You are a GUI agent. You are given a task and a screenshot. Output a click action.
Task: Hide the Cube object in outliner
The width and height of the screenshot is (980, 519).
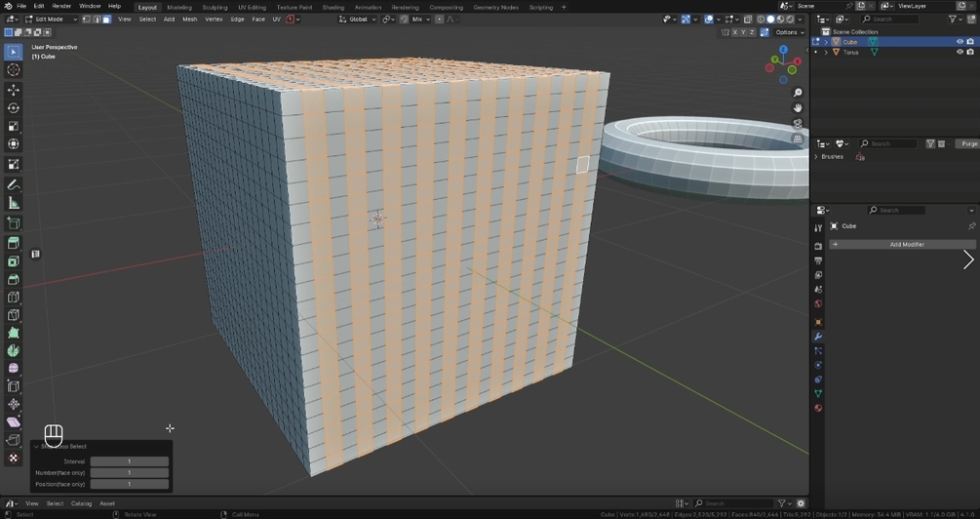960,42
